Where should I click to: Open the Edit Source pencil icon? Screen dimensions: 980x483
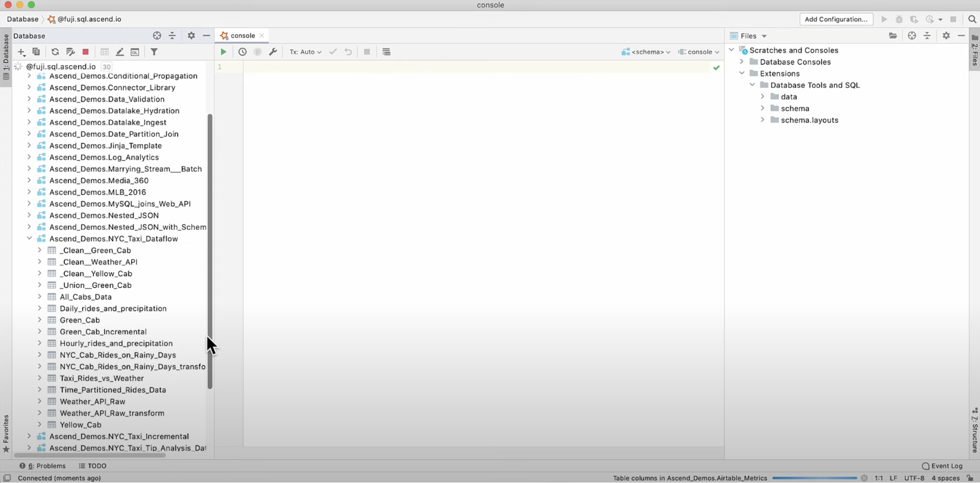pyautogui.click(x=120, y=52)
